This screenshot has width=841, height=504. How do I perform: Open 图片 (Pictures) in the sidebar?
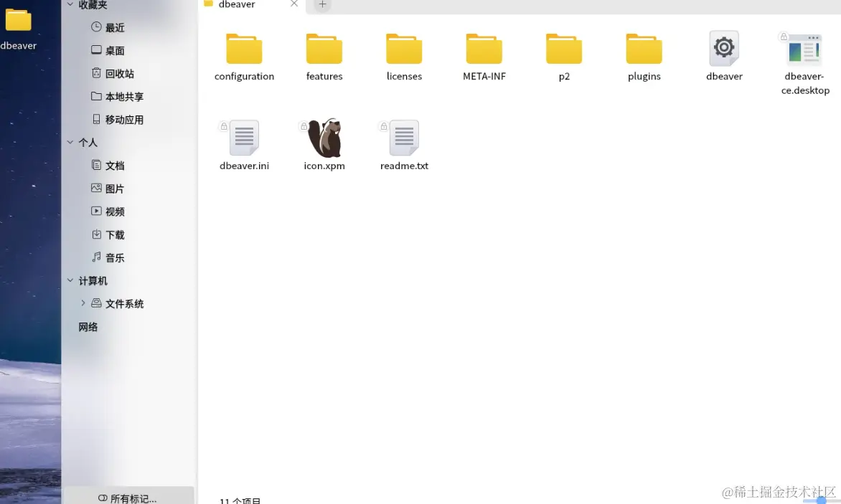107,189
